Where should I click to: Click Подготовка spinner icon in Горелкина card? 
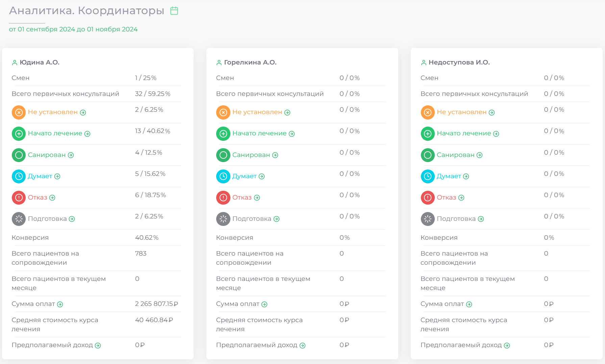[x=223, y=219]
